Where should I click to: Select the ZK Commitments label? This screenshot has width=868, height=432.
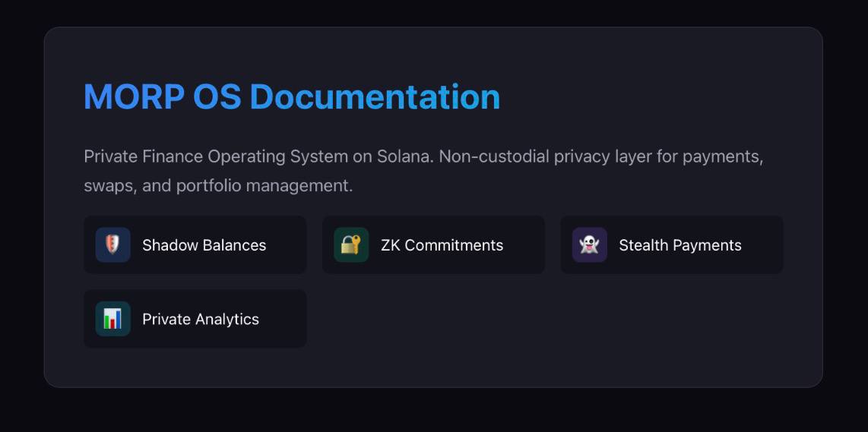pos(442,245)
